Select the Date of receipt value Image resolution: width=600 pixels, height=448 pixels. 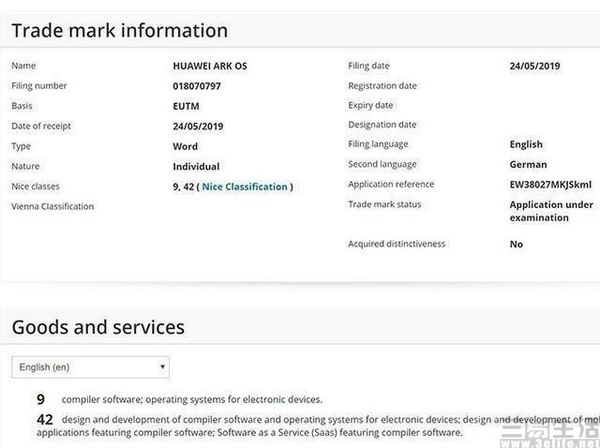pos(200,126)
